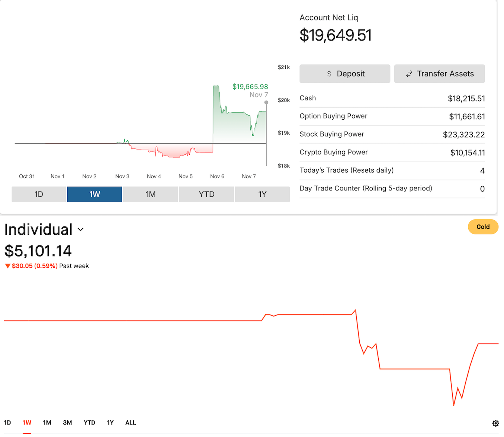Open chart settings via the gear icon

(495, 423)
